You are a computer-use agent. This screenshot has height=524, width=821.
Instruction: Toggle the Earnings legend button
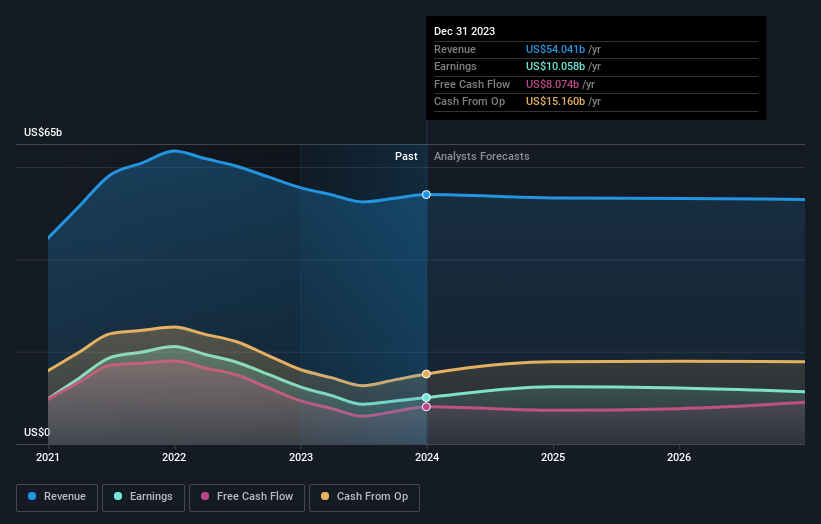pos(143,497)
